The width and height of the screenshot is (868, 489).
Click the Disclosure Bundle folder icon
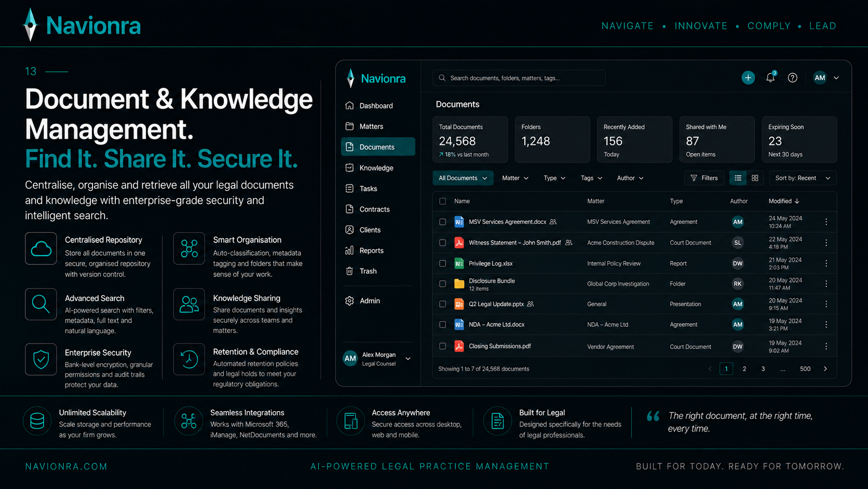(x=459, y=284)
